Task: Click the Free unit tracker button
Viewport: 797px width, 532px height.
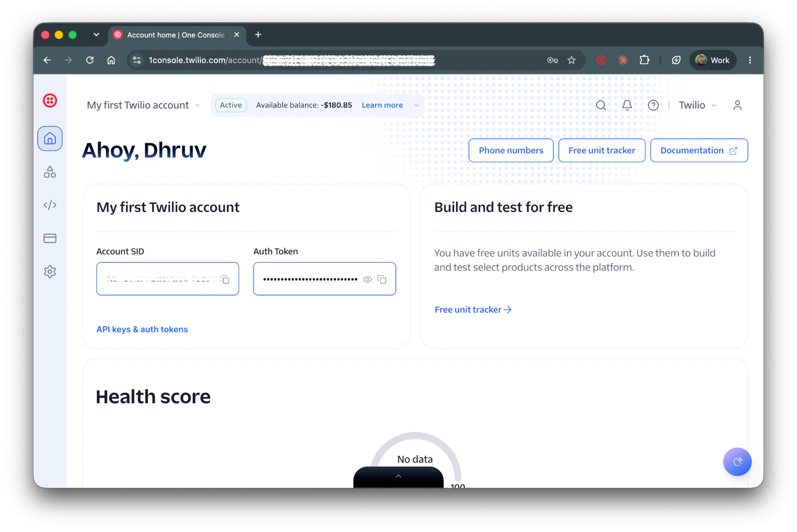Action: [x=602, y=150]
